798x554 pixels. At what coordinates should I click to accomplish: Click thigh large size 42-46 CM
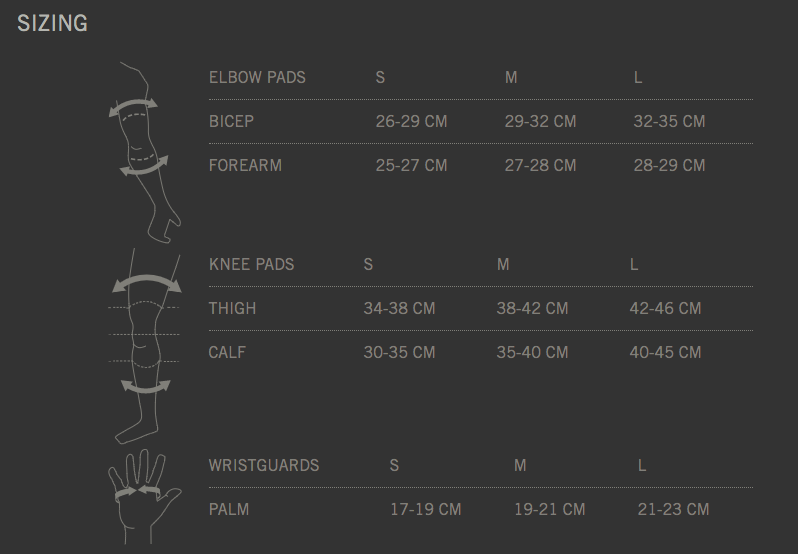click(x=665, y=308)
